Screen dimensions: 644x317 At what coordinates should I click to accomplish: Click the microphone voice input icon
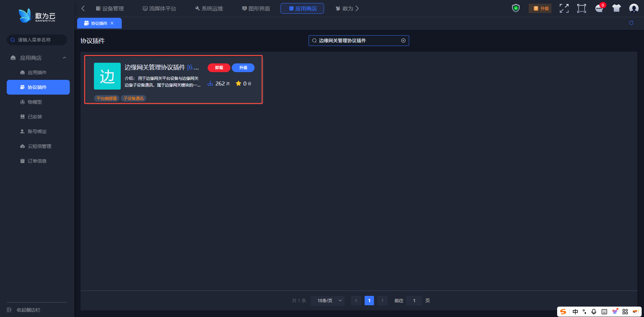click(594, 312)
